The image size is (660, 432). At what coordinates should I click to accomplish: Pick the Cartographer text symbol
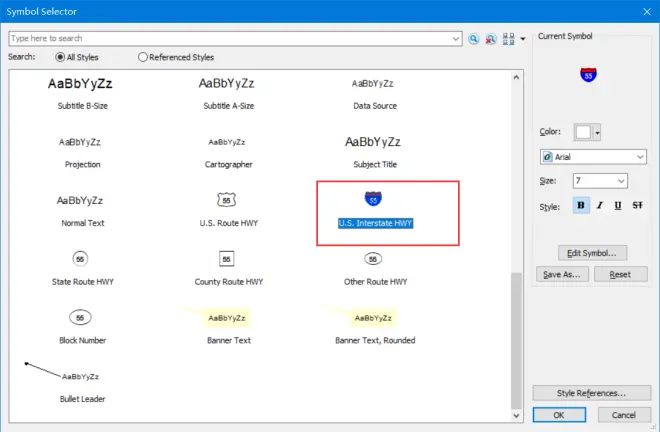tap(226, 142)
